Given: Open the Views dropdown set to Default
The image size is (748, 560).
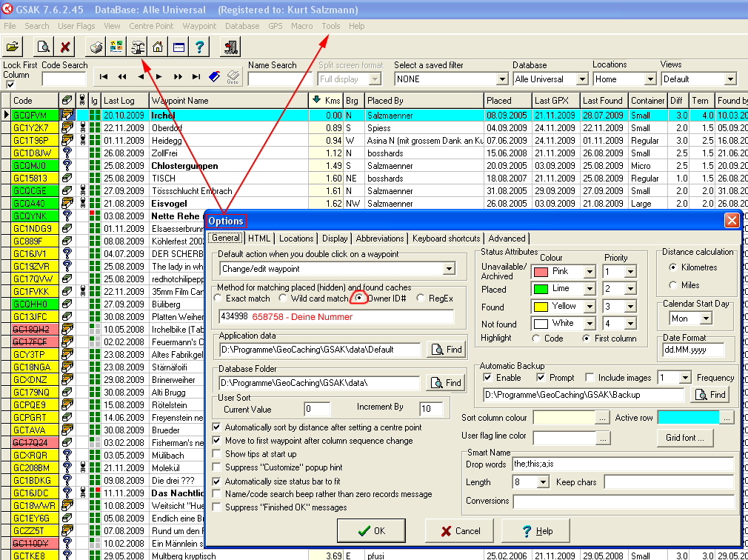Looking at the screenshot, I should coord(730,79).
